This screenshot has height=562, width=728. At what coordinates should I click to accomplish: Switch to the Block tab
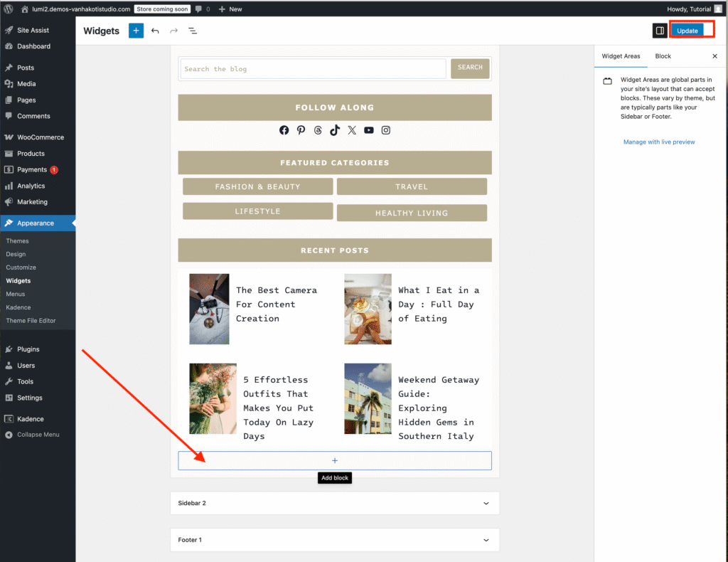(x=663, y=56)
